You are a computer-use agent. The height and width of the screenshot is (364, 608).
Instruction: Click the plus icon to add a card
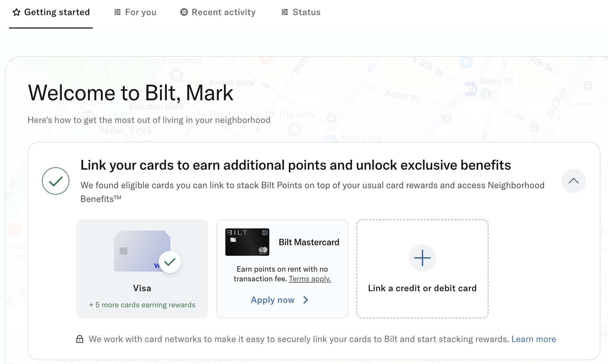[x=422, y=258]
